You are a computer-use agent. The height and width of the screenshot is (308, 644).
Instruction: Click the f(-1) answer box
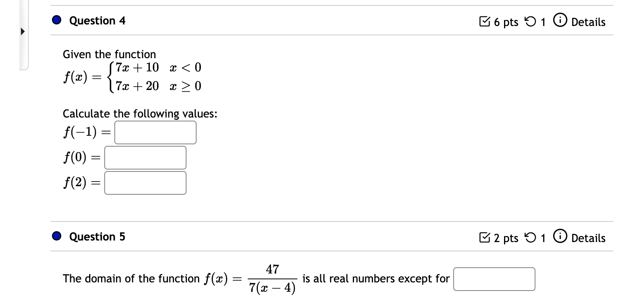pyautogui.click(x=155, y=133)
